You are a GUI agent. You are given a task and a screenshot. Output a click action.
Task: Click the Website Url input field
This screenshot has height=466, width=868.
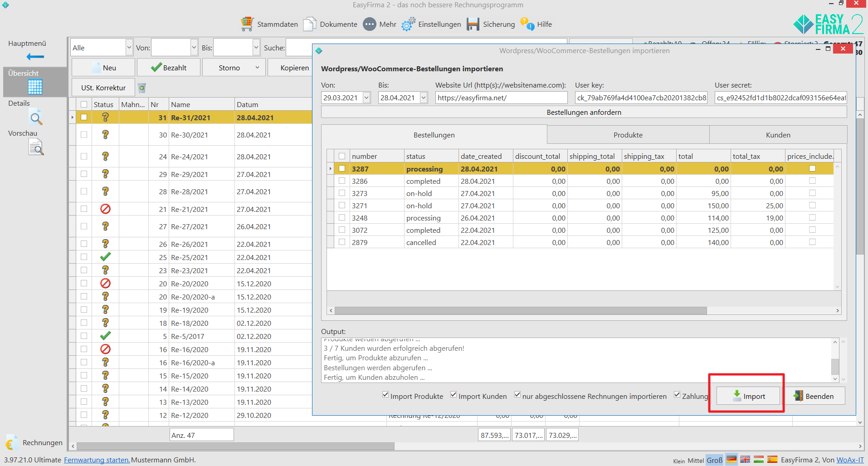pos(501,98)
